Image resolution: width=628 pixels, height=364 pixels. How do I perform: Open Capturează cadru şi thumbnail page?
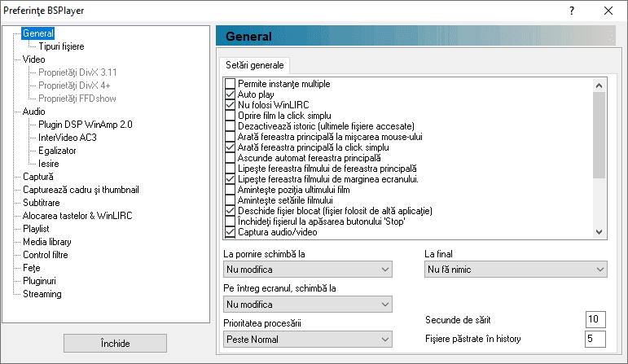pyautogui.click(x=81, y=190)
